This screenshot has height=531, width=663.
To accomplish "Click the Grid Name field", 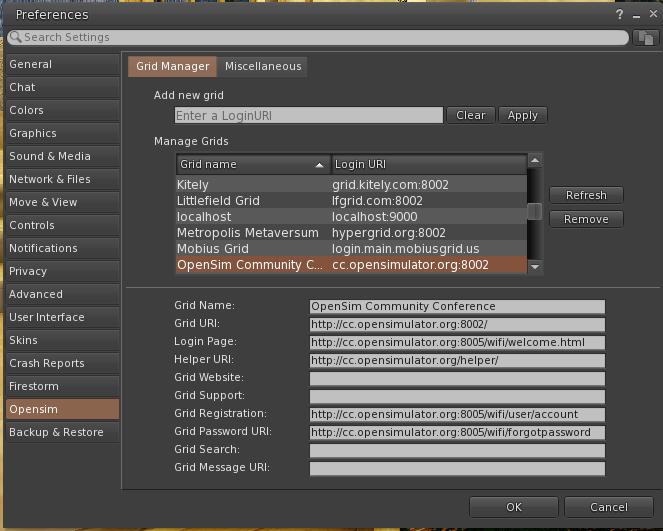I will [457, 307].
